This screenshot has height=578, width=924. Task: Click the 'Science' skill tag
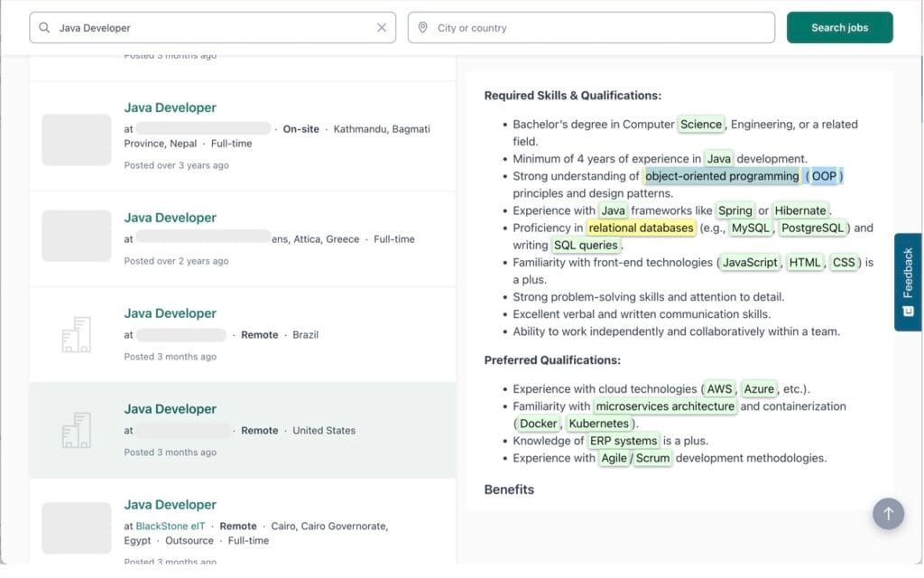pos(700,125)
